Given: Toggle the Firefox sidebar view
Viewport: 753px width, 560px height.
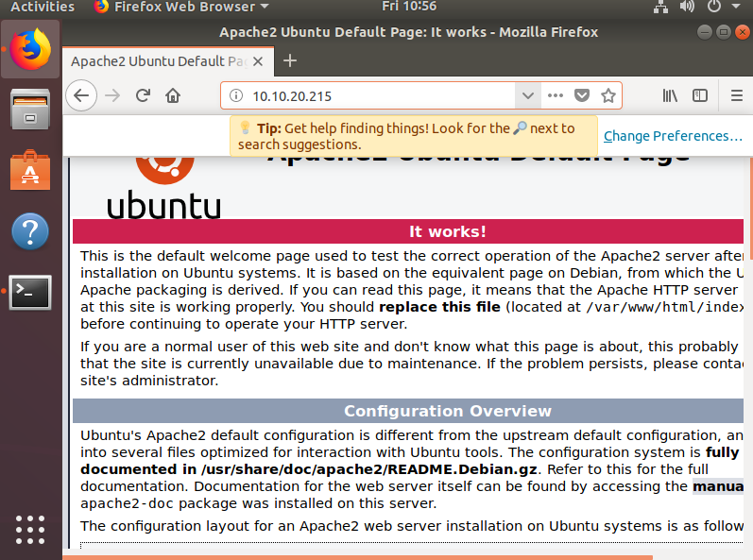Looking at the screenshot, I should pos(700,95).
